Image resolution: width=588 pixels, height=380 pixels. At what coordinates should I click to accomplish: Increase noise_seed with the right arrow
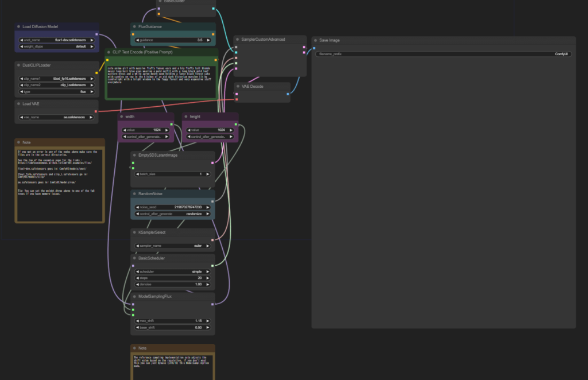click(208, 207)
